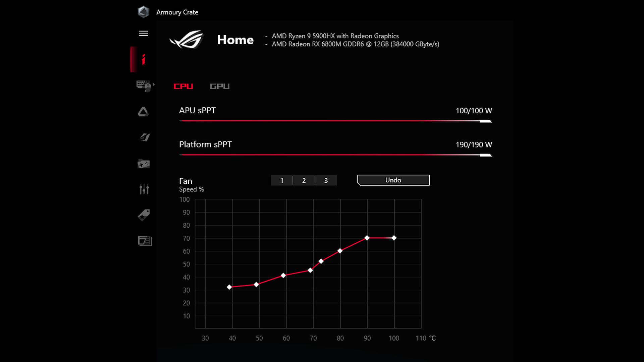
Task: Open the GameVisual sidebar icon
Action: click(x=144, y=137)
